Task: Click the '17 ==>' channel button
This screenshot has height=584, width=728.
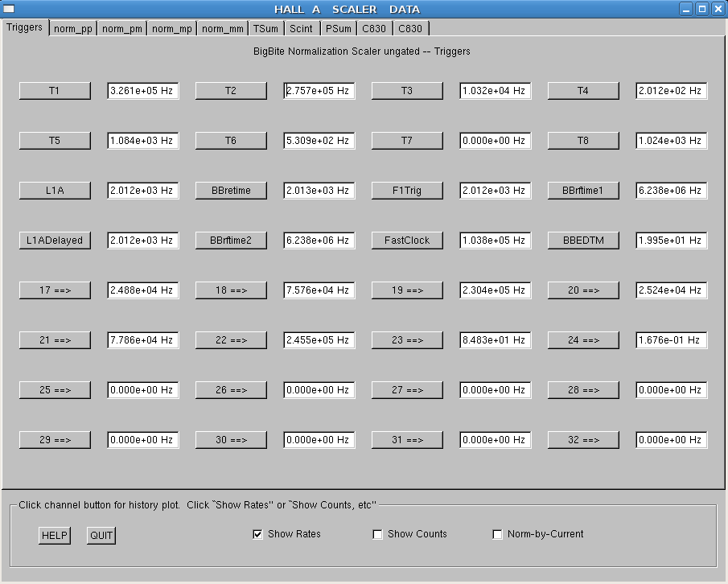Action: tap(55, 290)
